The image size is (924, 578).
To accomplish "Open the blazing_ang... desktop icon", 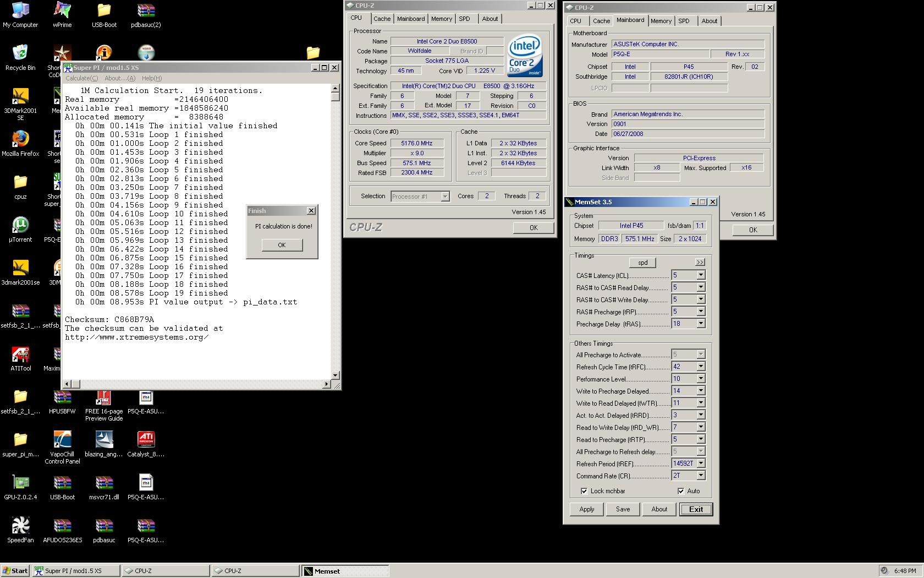I will point(104,444).
